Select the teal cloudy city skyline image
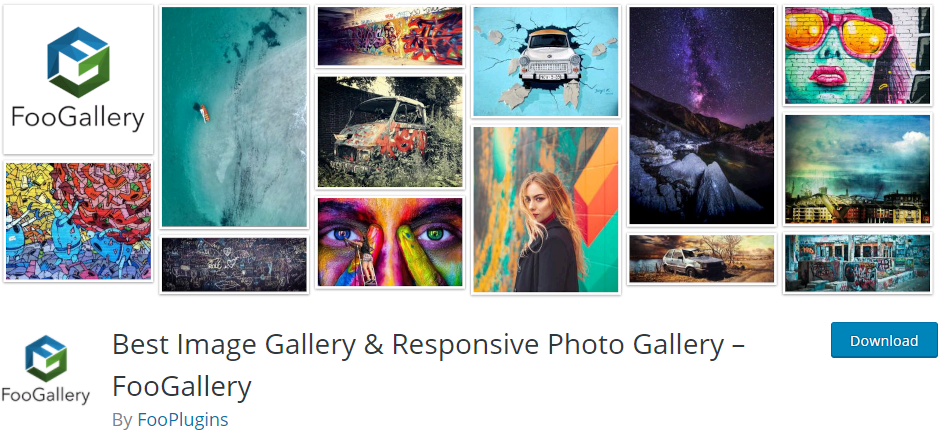 [x=857, y=170]
